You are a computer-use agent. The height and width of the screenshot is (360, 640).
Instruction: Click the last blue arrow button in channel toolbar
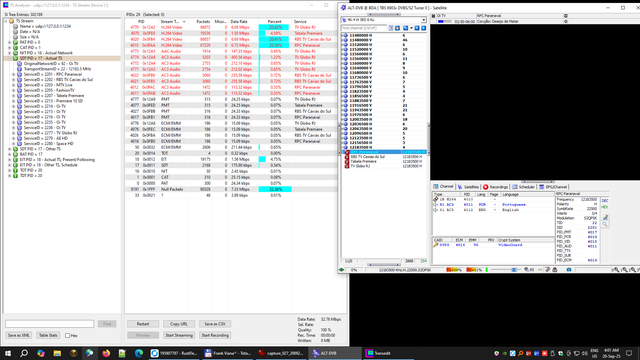[424, 28]
